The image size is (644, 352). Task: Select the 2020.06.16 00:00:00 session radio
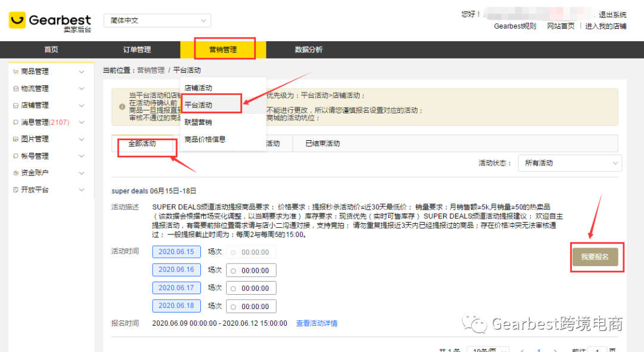(233, 271)
